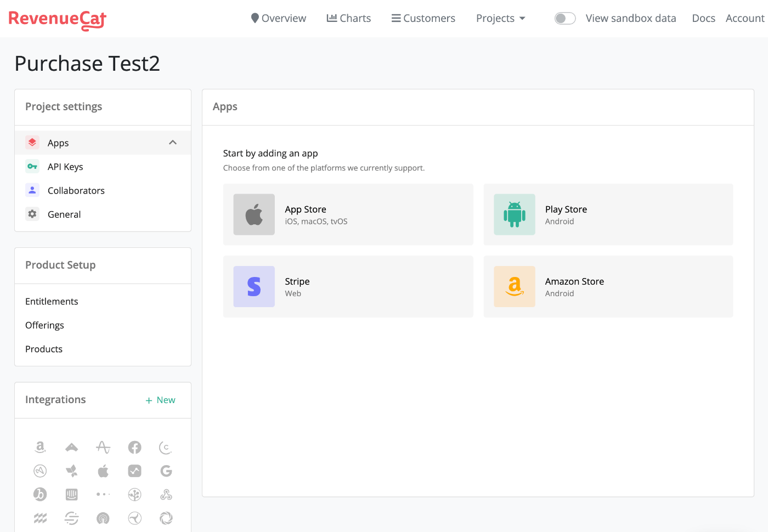768x532 pixels.
Task: Click the Branch tree integration icon
Action: [x=134, y=495]
